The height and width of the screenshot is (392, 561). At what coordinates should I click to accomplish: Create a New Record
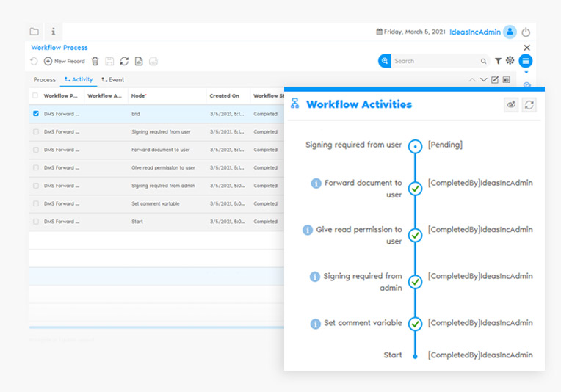tap(65, 61)
